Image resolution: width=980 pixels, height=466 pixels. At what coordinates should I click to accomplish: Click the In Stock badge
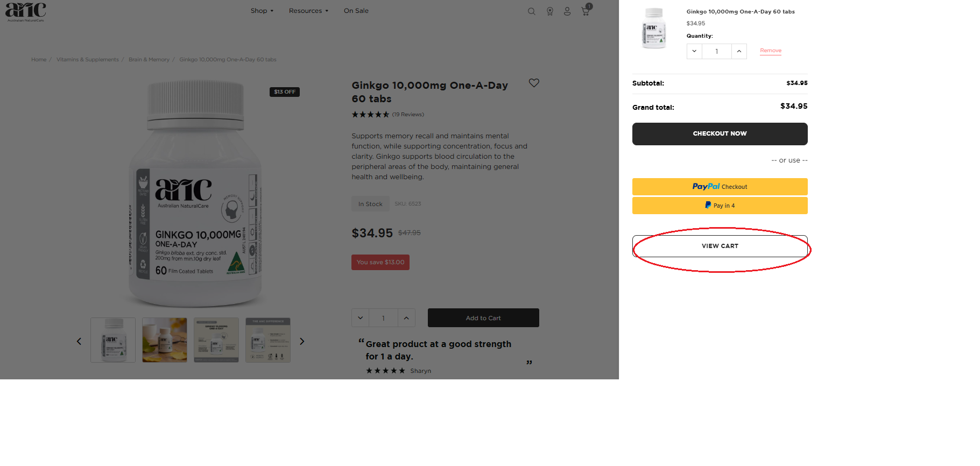(x=370, y=204)
